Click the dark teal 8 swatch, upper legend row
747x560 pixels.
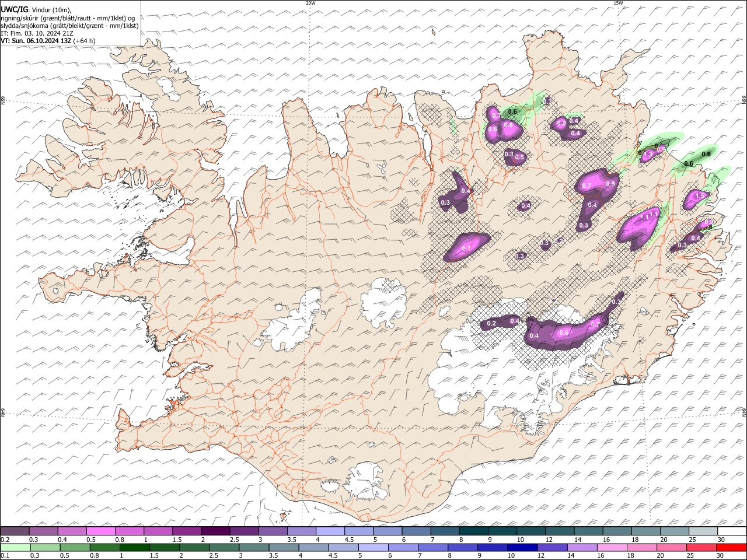pos(473,531)
